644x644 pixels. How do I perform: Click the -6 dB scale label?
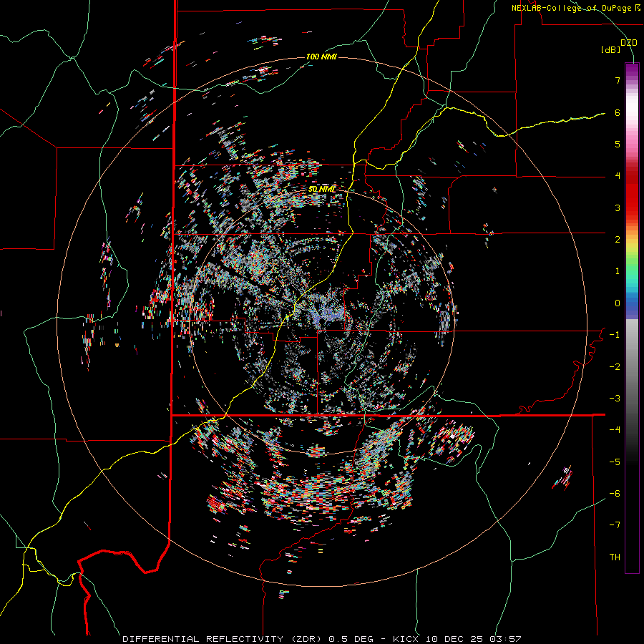[615, 494]
